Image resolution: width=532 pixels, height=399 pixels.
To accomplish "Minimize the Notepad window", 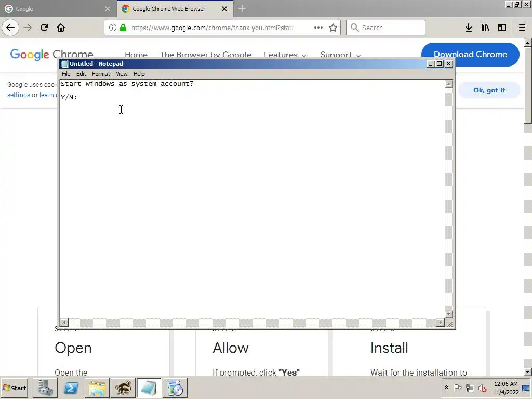I will click(x=431, y=64).
